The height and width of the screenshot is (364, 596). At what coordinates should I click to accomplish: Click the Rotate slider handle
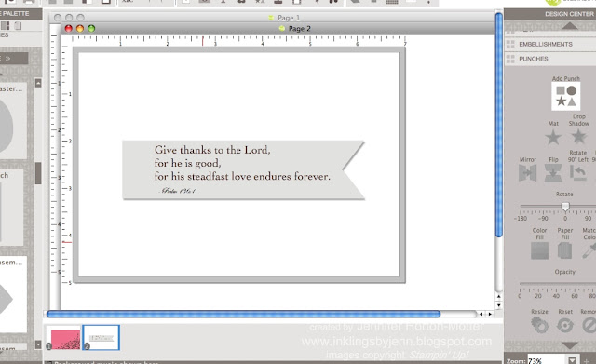pyautogui.click(x=565, y=207)
